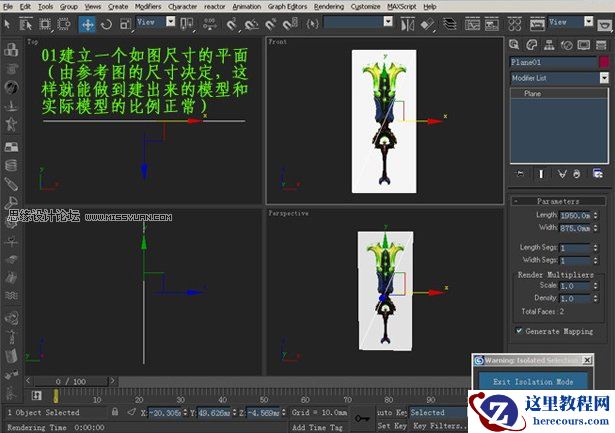The width and height of the screenshot is (615, 433).
Task: Open the object color swatch
Action: (604, 62)
